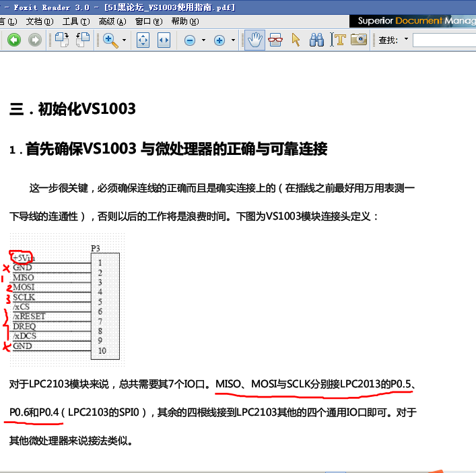
Task: Open the 高级(A) menu
Action: coord(112,22)
